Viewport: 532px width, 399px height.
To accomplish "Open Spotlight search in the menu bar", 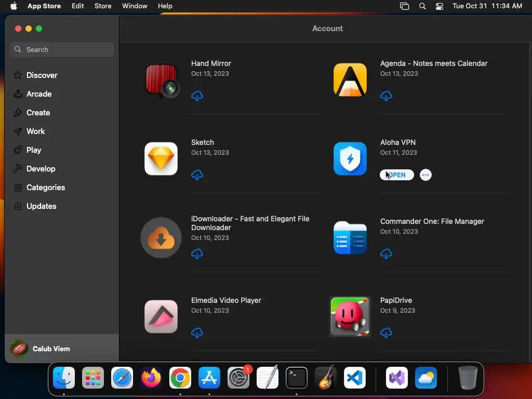I will [x=422, y=6].
